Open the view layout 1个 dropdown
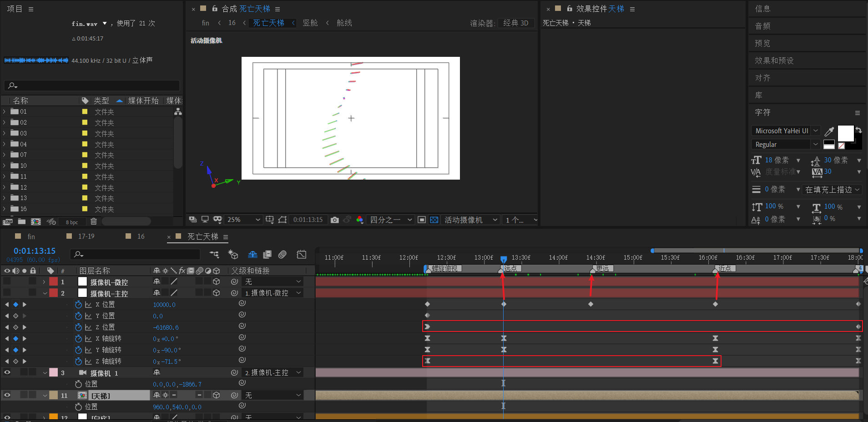868x422 pixels. [x=520, y=220]
